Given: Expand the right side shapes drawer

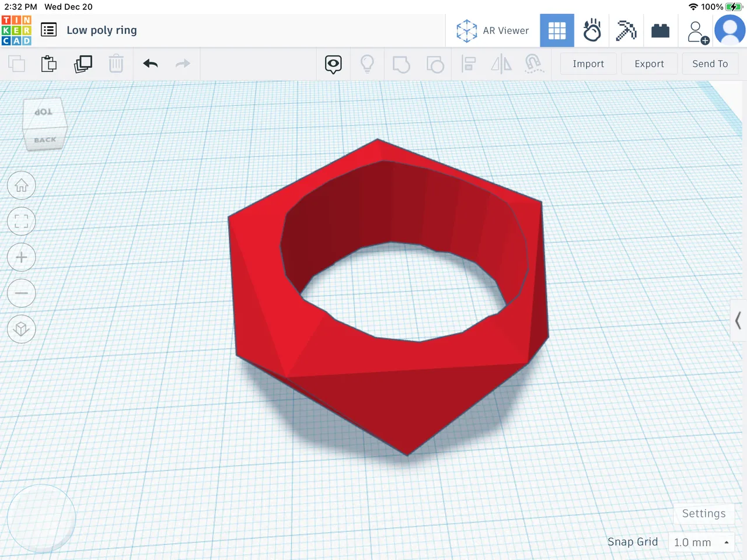Looking at the screenshot, I should 738,321.
